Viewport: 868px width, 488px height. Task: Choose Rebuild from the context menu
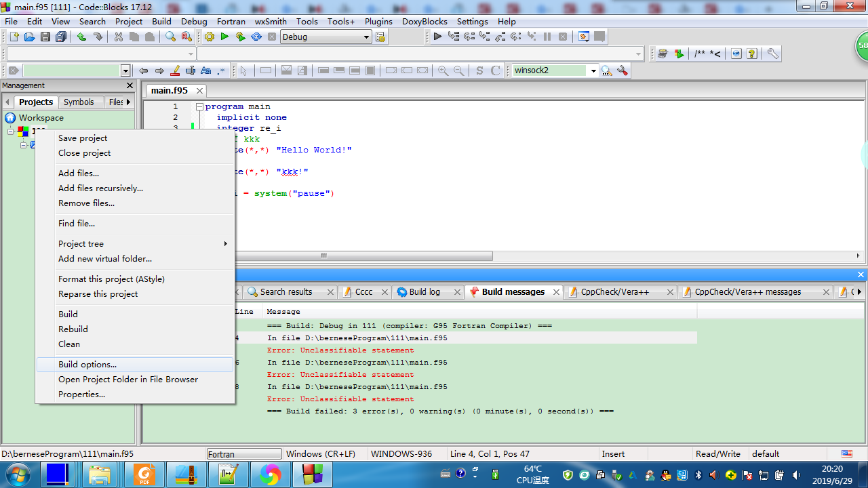point(134,329)
